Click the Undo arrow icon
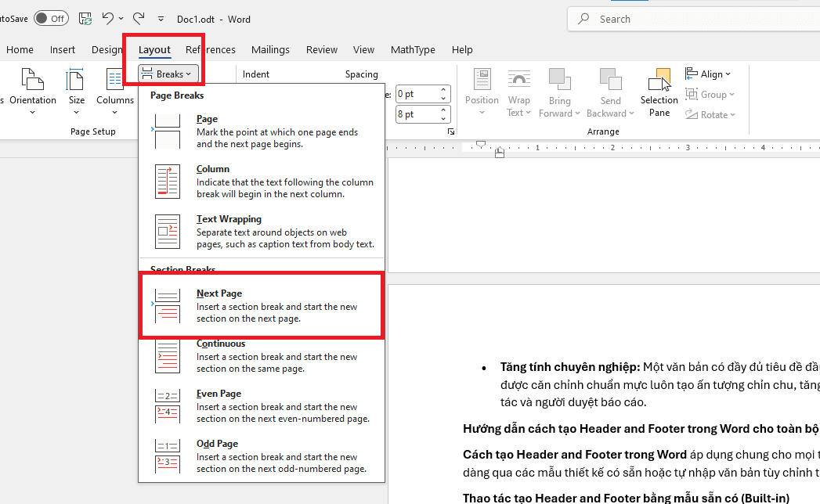This screenshot has width=820, height=504. click(x=108, y=19)
